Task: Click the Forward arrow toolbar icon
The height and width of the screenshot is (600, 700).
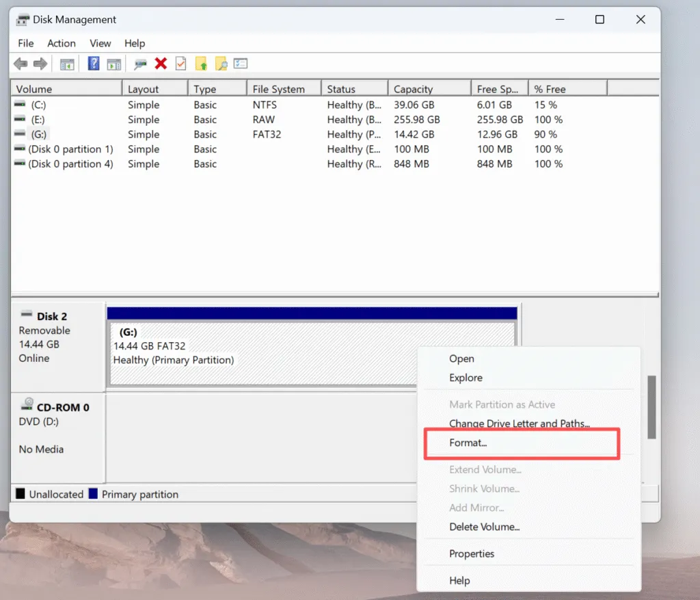Action: pyautogui.click(x=40, y=64)
